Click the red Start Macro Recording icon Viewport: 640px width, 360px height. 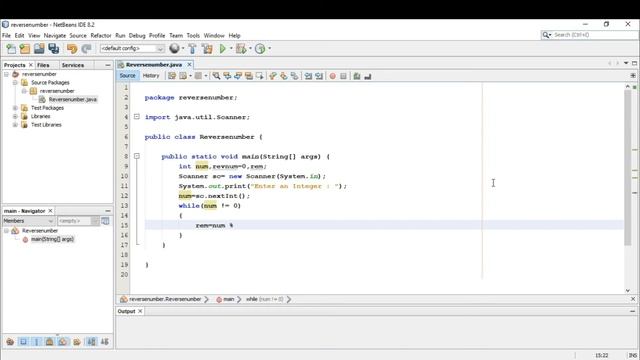click(x=332, y=76)
